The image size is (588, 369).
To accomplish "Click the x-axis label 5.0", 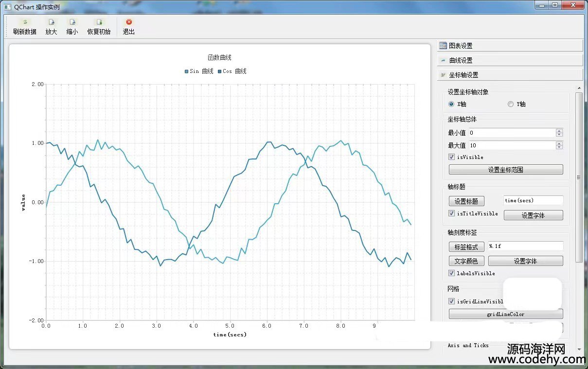I will (x=230, y=326).
